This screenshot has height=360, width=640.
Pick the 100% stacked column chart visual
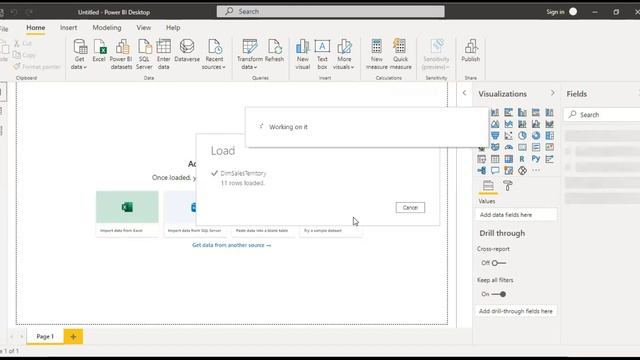pyautogui.click(x=549, y=112)
